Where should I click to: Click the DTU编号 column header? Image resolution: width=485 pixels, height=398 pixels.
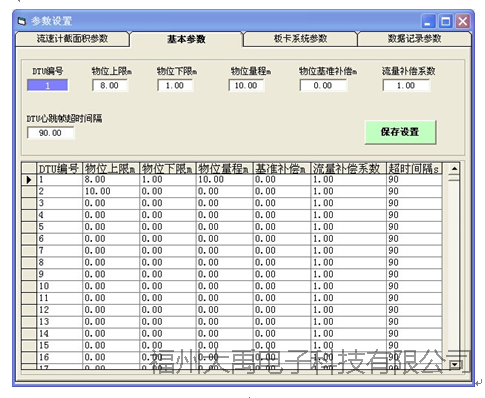point(59,168)
